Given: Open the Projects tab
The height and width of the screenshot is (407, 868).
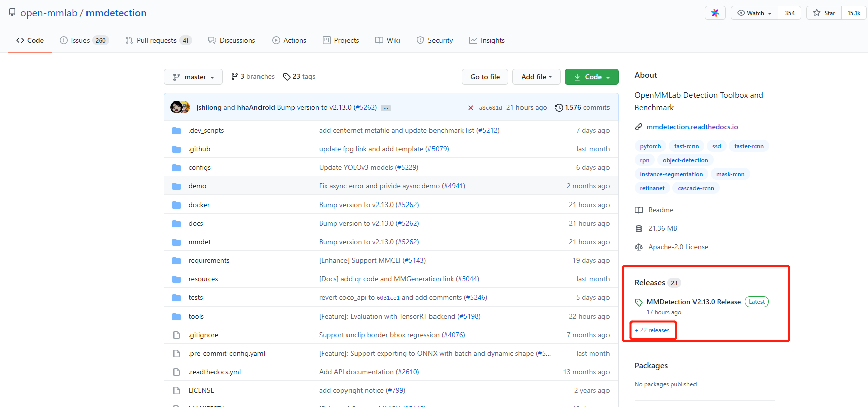Looking at the screenshot, I should click(x=341, y=40).
